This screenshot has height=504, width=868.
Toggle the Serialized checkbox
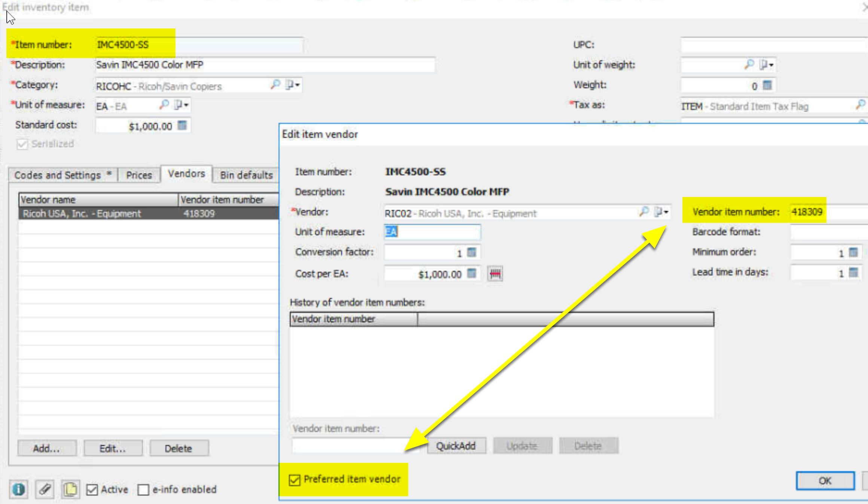22,144
